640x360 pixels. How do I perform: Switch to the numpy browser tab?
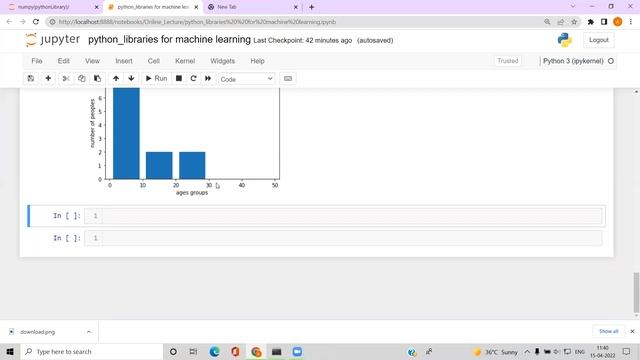coord(53,7)
